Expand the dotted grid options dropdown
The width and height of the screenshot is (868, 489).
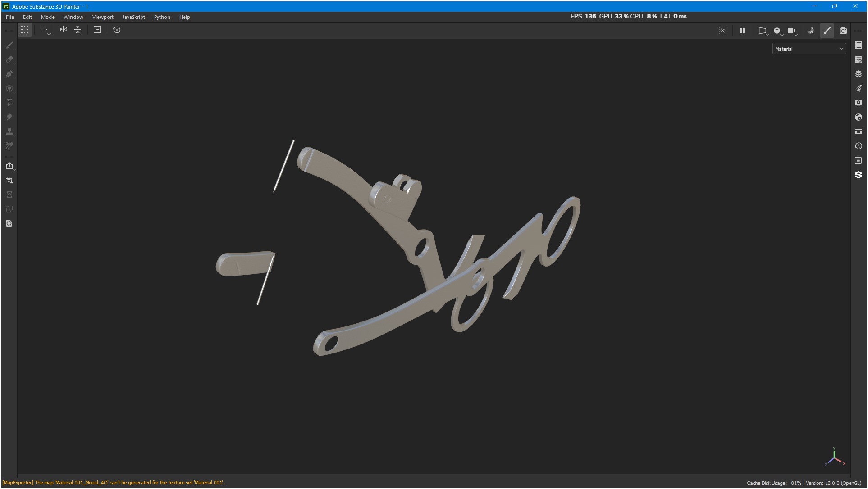pos(45,30)
